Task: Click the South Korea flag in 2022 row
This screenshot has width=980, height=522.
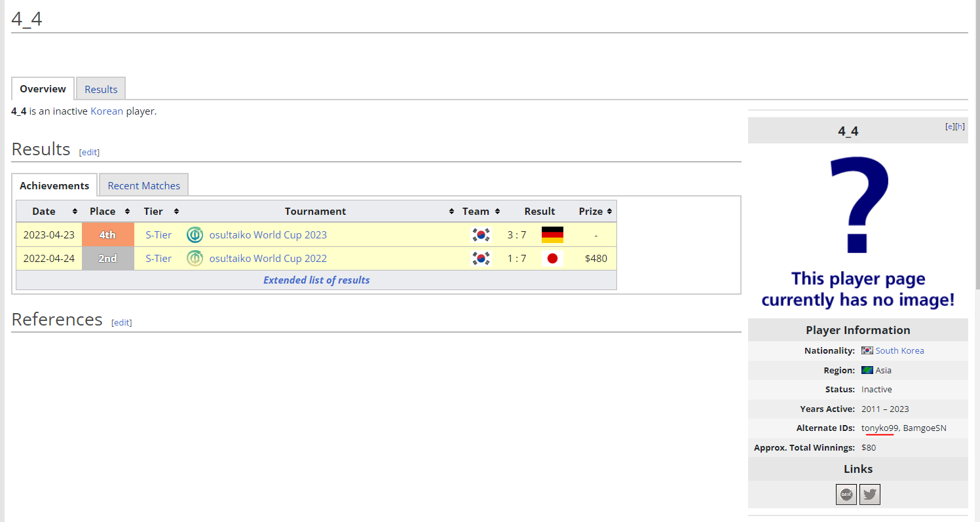Action: [481, 259]
